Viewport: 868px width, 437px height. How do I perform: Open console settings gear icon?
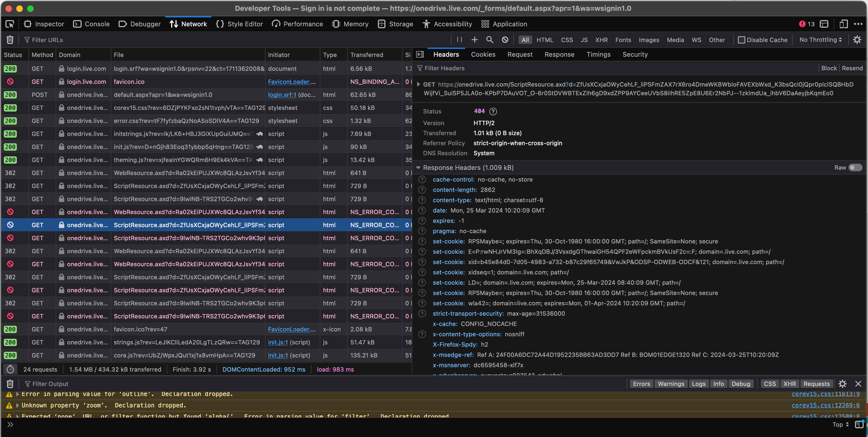pyautogui.click(x=843, y=384)
